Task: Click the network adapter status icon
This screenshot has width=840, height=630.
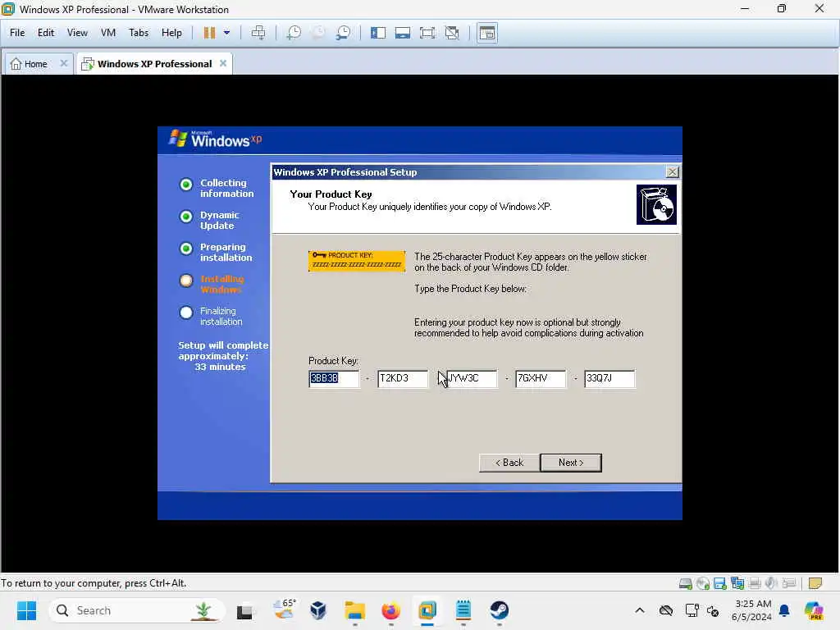Action: click(737, 583)
